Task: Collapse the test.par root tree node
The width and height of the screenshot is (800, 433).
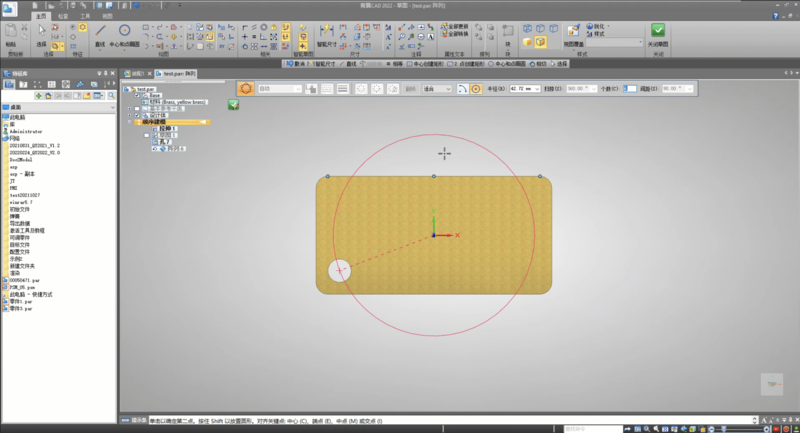Action: (126, 89)
